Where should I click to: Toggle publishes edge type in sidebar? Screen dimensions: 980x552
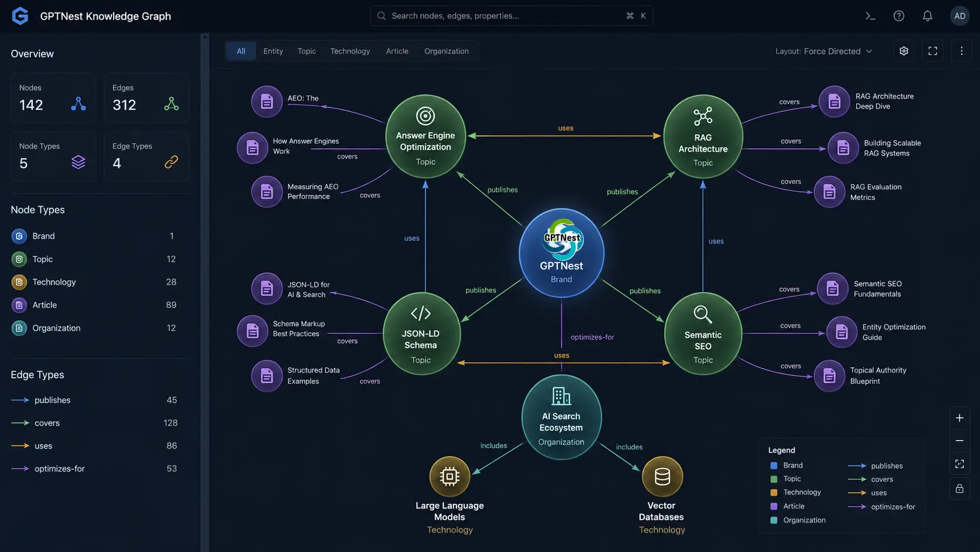tap(94, 400)
